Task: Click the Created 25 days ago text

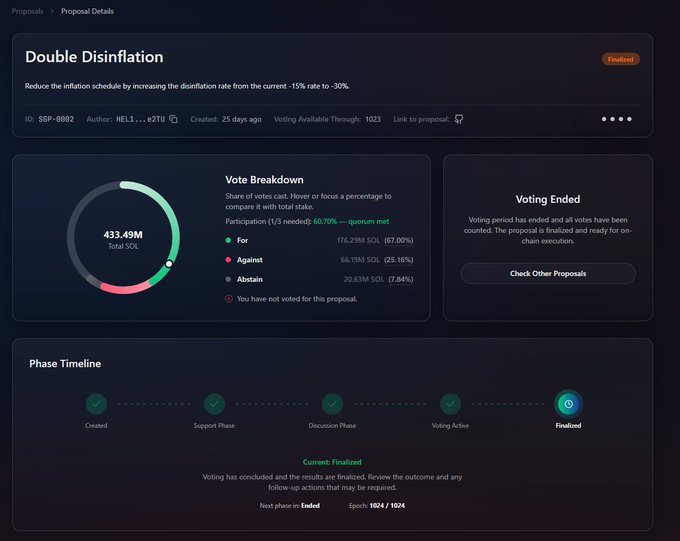Action: tap(226, 119)
